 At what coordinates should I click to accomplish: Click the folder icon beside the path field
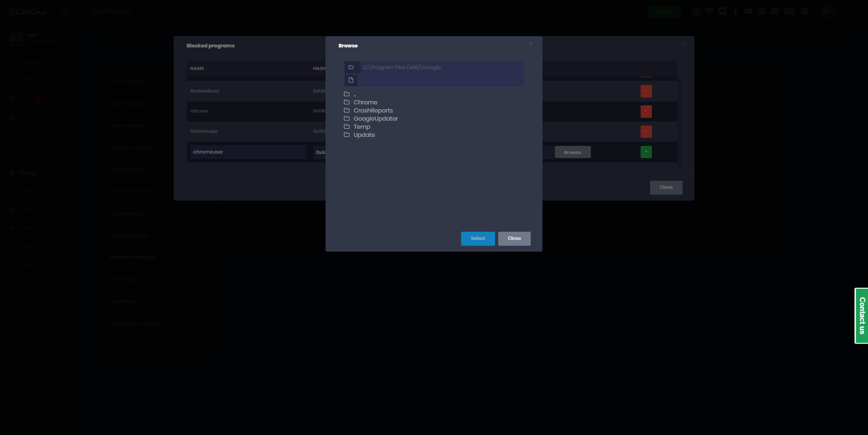[351, 67]
